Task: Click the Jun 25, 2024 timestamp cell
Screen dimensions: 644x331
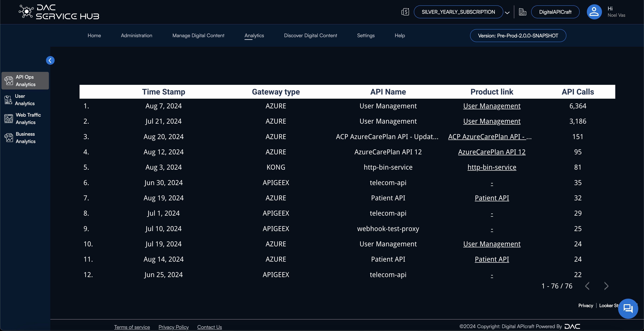Action: click(164, 275)
